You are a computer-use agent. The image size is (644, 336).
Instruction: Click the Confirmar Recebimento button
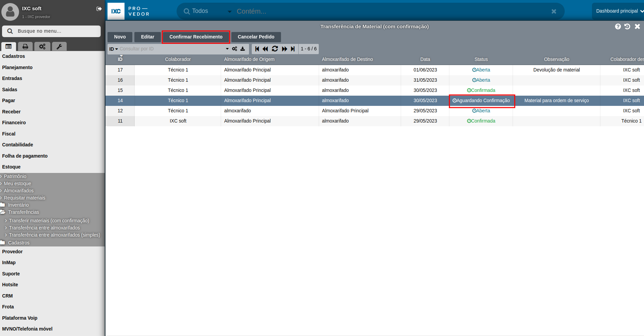tap(196, 37)
